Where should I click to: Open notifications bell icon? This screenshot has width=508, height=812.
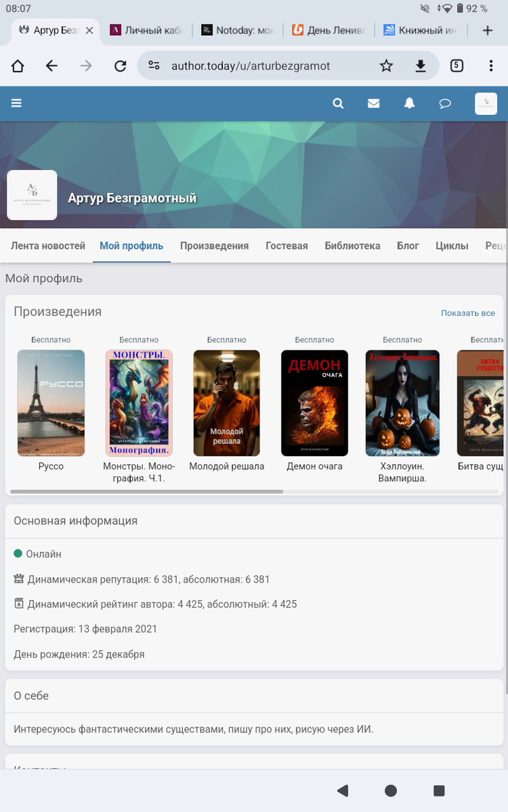(x=409, y=104)
